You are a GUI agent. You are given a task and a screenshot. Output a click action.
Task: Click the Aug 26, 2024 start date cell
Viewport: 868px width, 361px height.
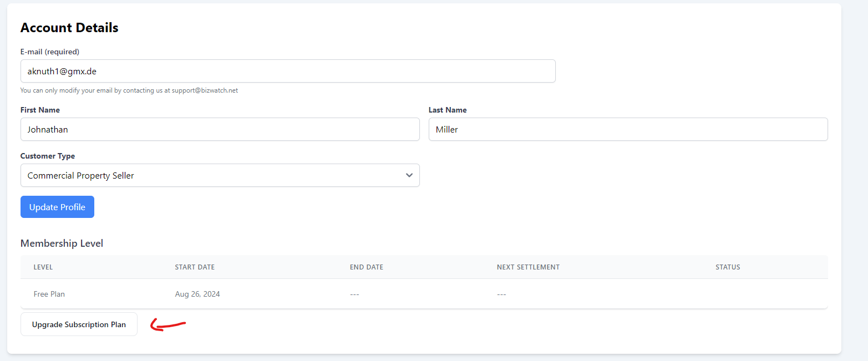click(197, 294)
